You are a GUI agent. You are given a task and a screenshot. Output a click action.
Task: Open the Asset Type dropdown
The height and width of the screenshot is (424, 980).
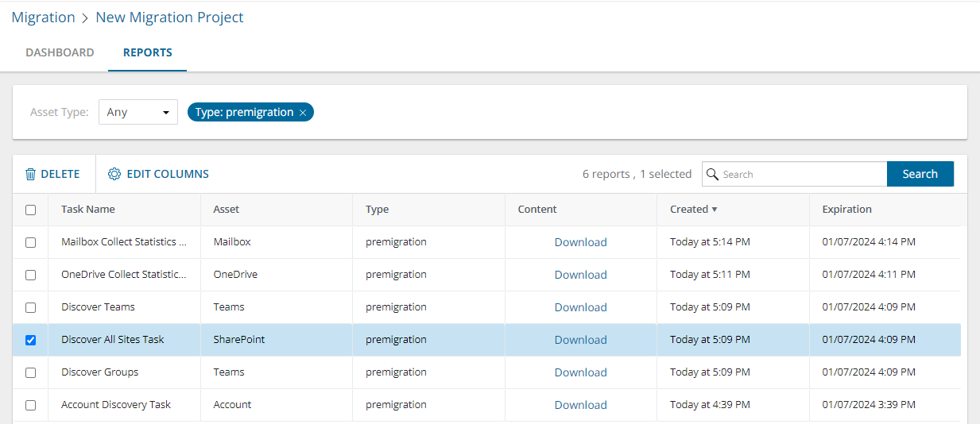[138, 112]
